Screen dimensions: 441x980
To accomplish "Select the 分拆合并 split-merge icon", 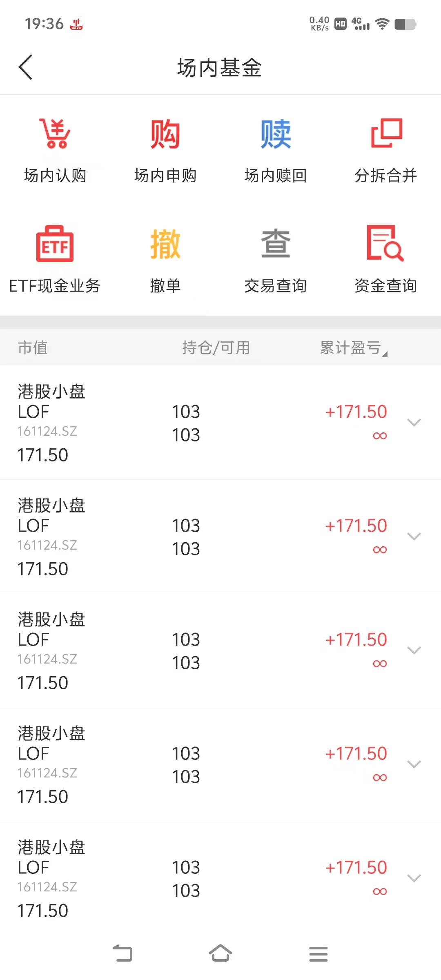I will tap(386, 134).
